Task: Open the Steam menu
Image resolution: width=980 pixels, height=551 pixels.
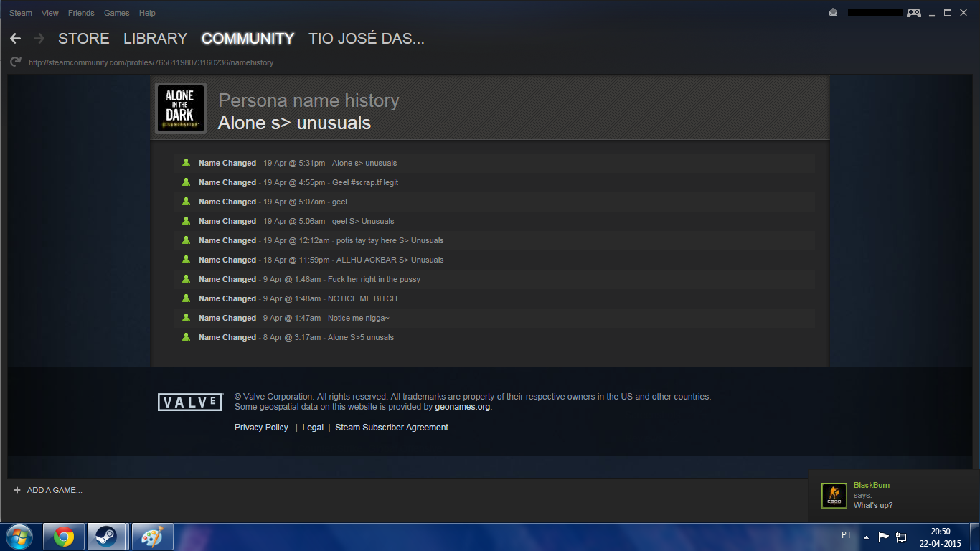Action: point(21,13)
